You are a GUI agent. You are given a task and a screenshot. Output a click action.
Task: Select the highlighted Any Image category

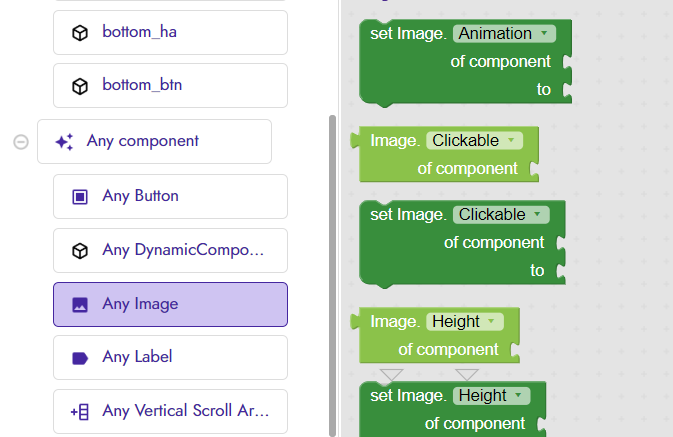(x=170, y=304)
